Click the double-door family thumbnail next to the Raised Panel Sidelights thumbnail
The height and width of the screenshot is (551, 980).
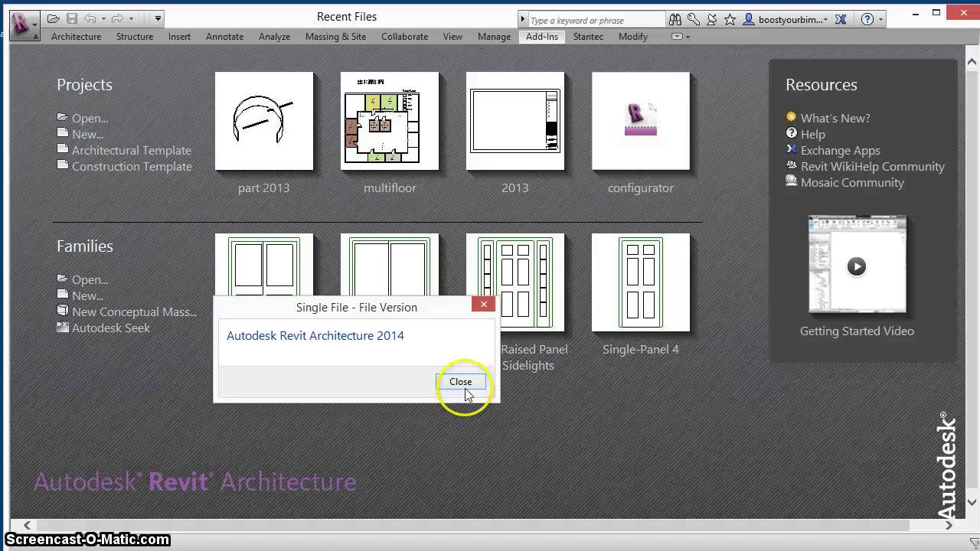pyautogui.click(x=390, y=265)
